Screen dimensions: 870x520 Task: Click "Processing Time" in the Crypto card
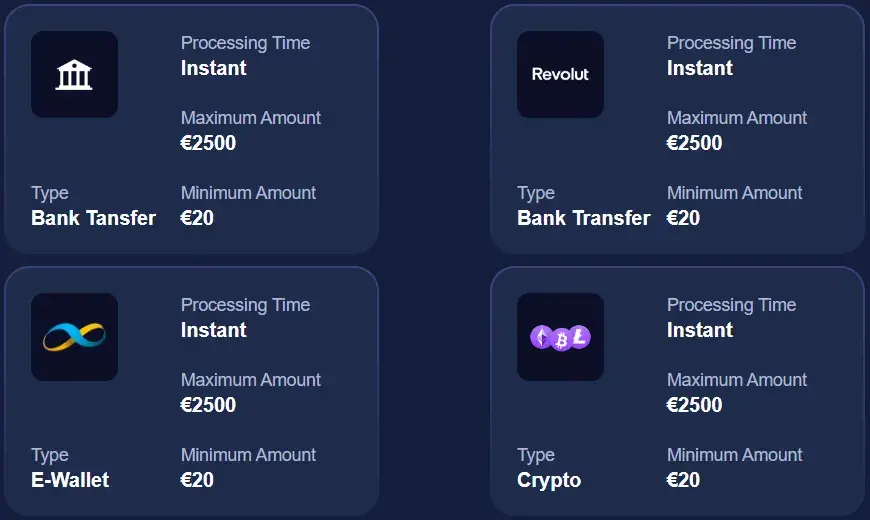(x=731, y=305)
